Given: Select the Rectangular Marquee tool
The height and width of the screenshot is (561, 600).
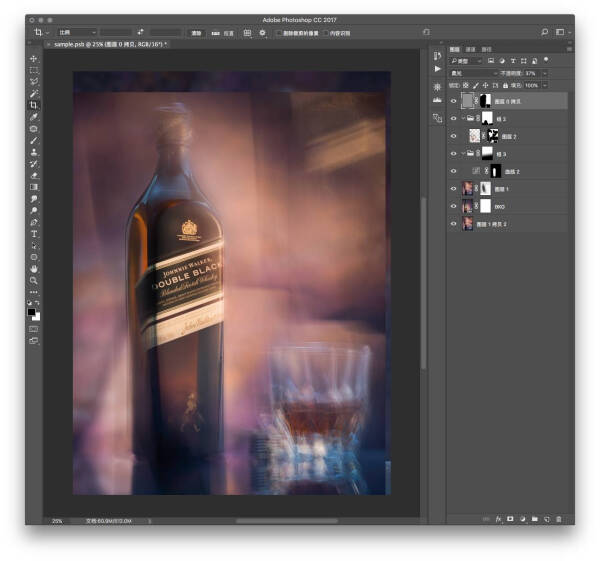Looking at the screenshot, I should (34, 70).
